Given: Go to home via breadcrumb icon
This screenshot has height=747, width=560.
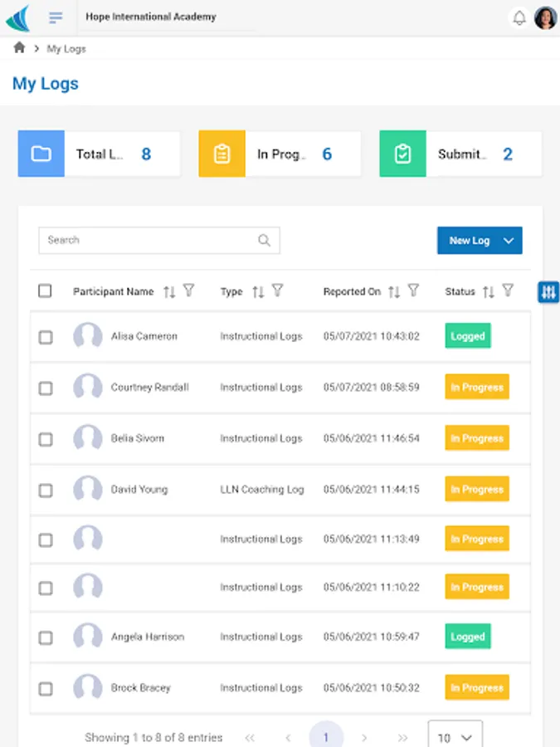Looking at the screenshot, I should pyautogui.click(x=19, y=47).
